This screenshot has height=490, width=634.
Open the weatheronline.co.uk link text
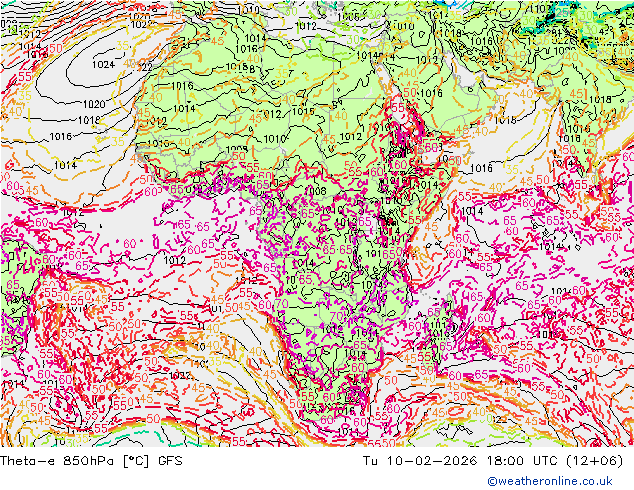[550, 481]
